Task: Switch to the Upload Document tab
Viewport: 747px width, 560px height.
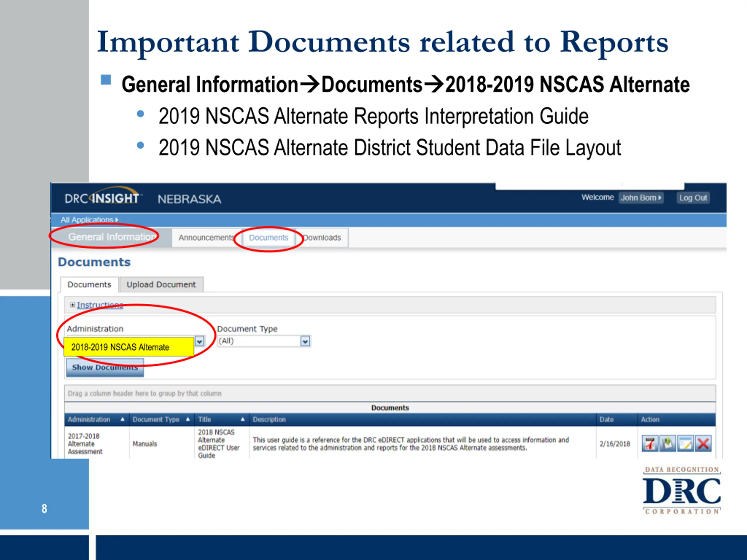Action: (161, 285)
